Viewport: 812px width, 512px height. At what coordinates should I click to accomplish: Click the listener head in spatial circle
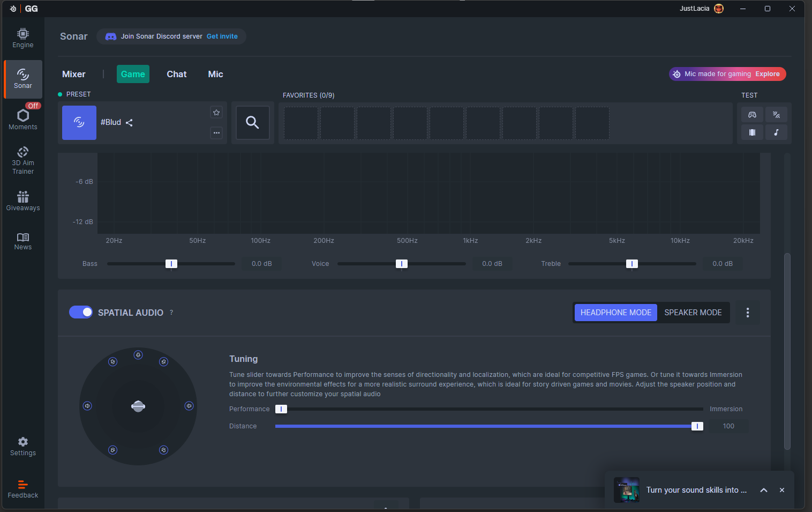(x=138, y=406)
